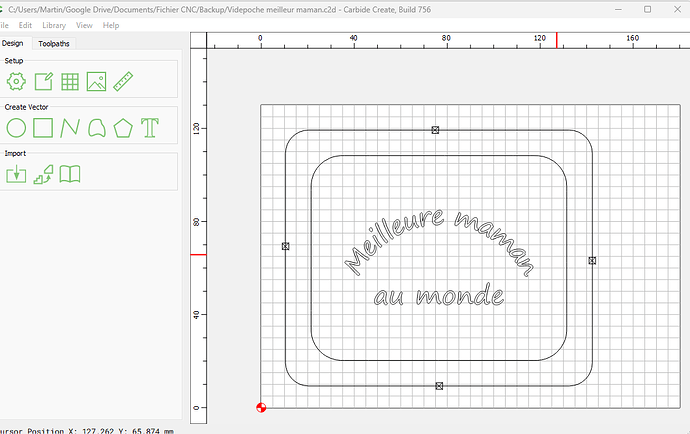Select the ruler measure tool
This screenshot has width=690, height=434.
click(x=123, y=81)
